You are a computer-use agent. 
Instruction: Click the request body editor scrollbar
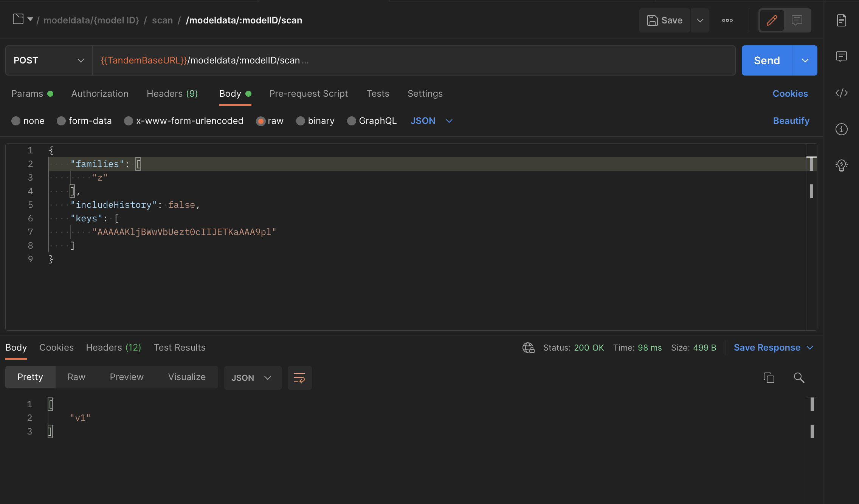(811, 236)
